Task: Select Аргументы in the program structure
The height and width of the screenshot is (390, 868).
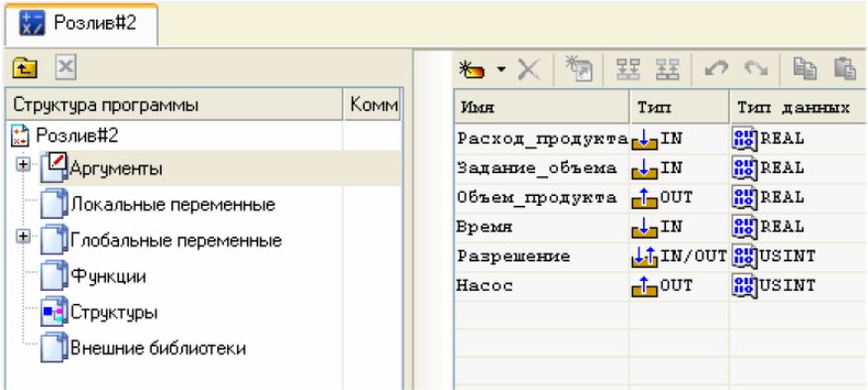Action: 116,168
